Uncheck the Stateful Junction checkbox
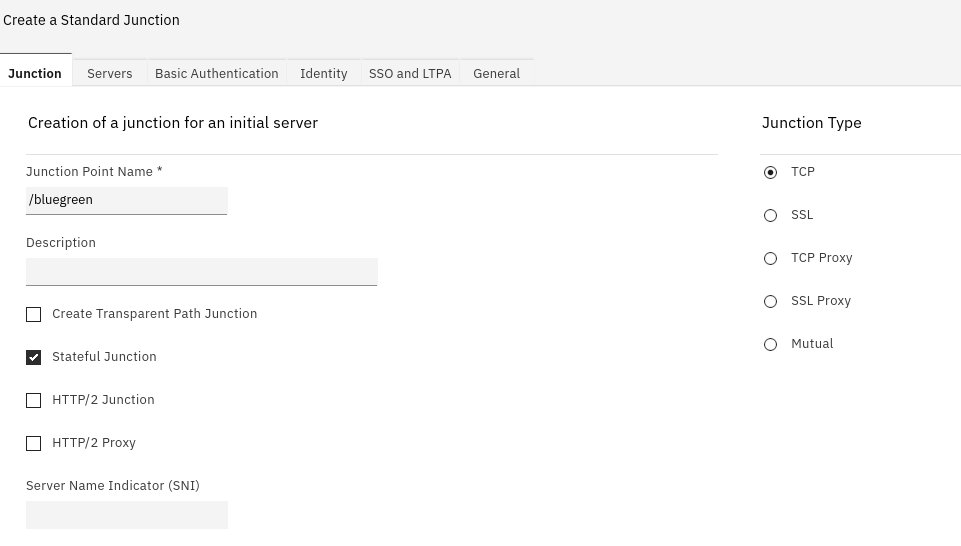Image resolution: width=961 pixels, height=546 pixels. pyautogui.click(x=34, y=357)
